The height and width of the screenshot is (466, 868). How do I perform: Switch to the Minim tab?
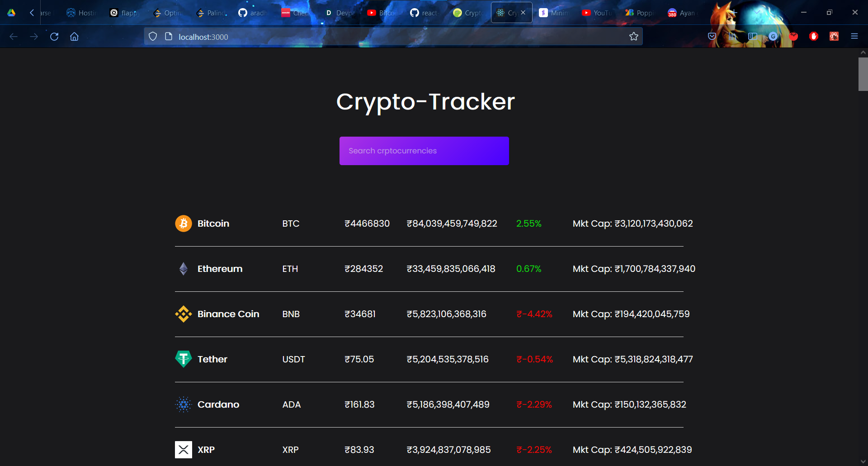pos(555,13)
